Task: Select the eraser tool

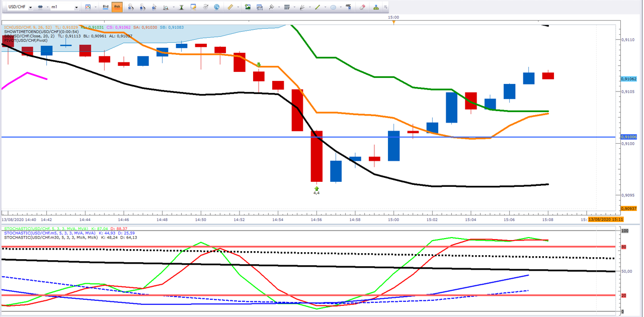Action: coord(362,7)
